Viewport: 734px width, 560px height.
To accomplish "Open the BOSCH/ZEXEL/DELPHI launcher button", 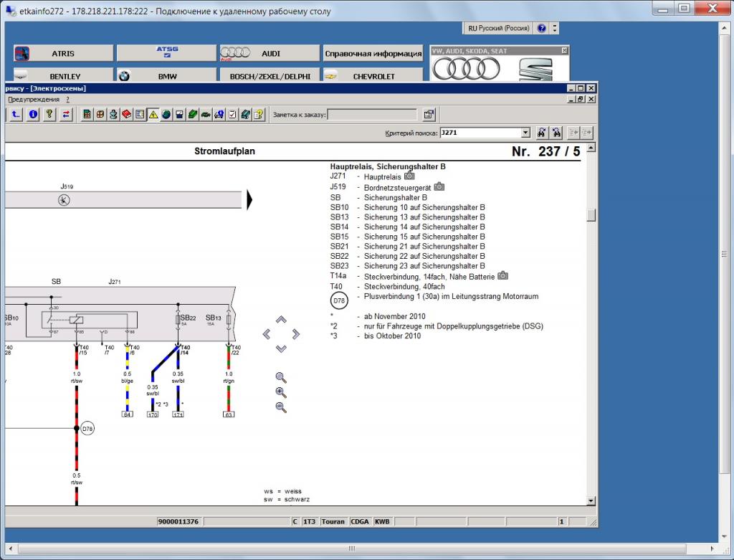I will tap(270, 75).
